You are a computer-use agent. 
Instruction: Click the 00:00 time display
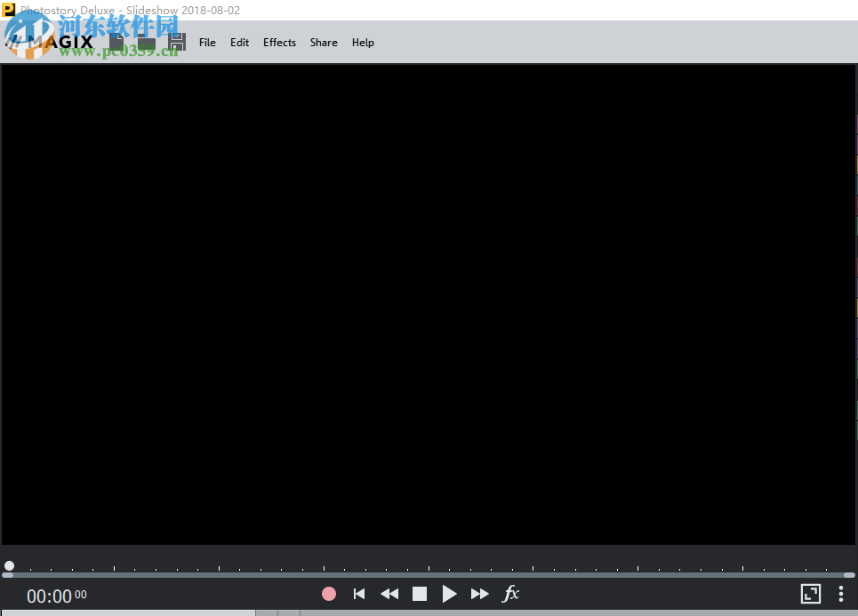[49, 596]
